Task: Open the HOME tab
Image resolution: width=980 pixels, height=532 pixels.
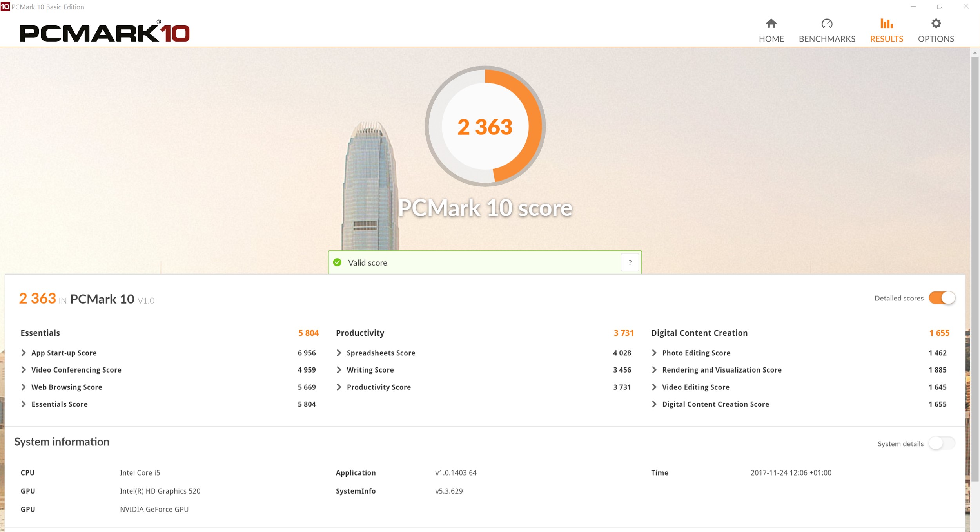Action: [771, 31]
